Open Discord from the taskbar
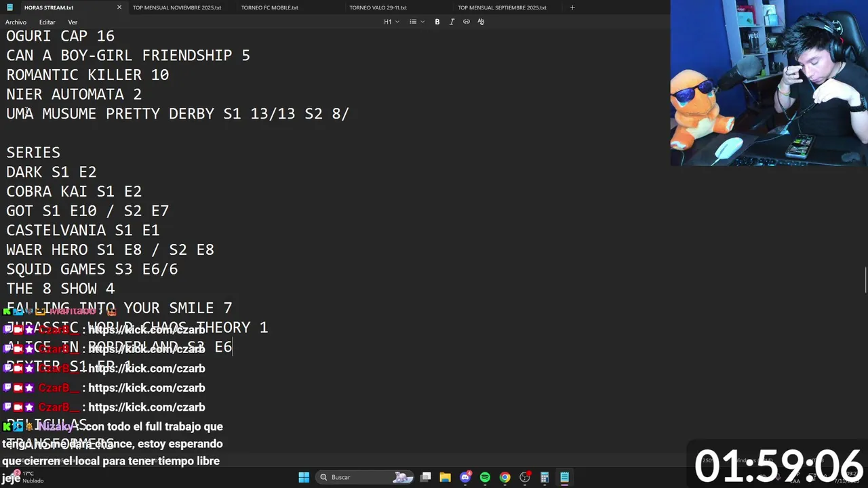Image resolution: width=868 pixels, height=488 pixels. pos(465,477)
